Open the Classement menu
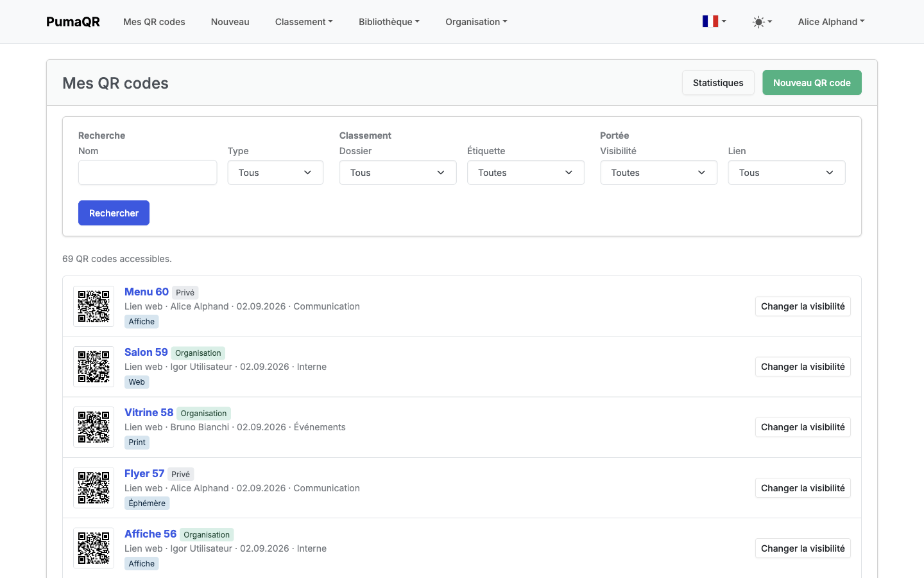The image size is (924, 578). click(x=304, y=22)
